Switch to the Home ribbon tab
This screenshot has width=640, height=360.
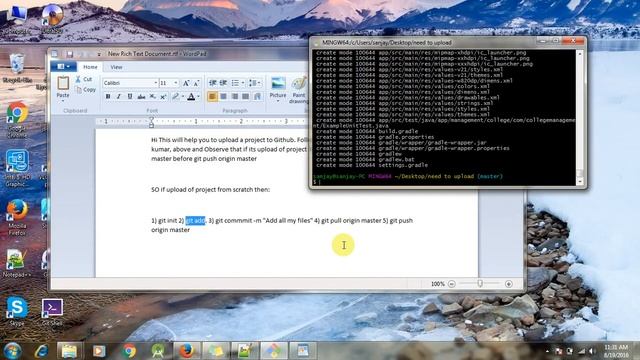point(90,67)
